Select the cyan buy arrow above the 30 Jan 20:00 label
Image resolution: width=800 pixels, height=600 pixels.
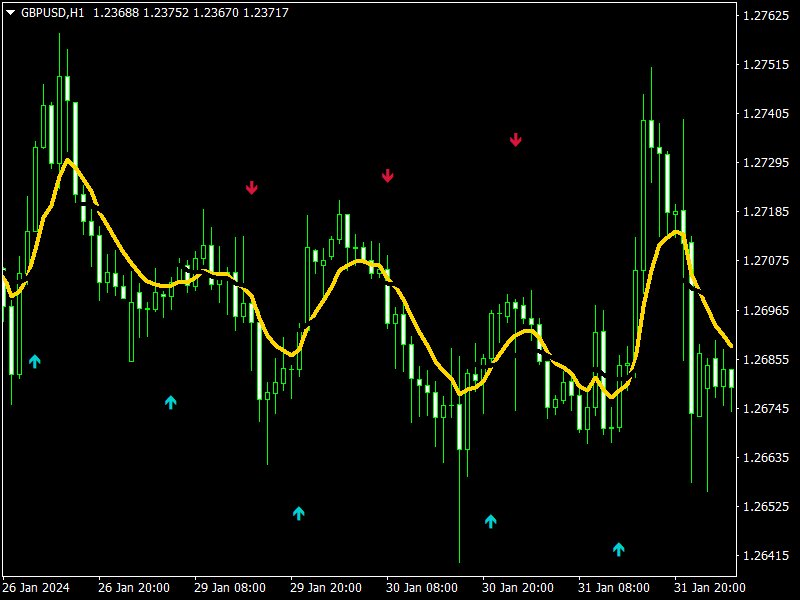pos(490,521)
